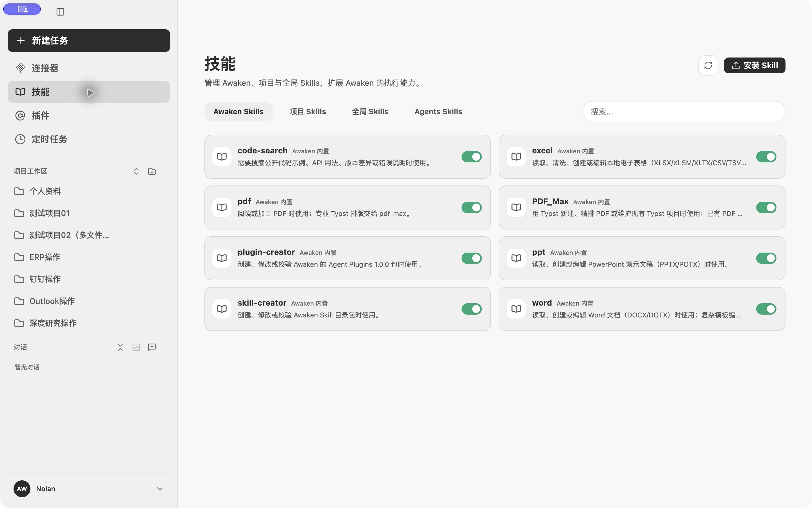Disable the skill-creator toggle
812x508 pixels.
click(471, 309)
